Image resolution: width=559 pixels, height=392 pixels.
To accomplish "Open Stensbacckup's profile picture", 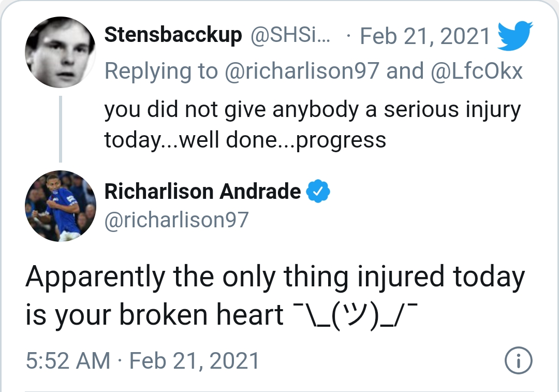I will click(60, 52).
